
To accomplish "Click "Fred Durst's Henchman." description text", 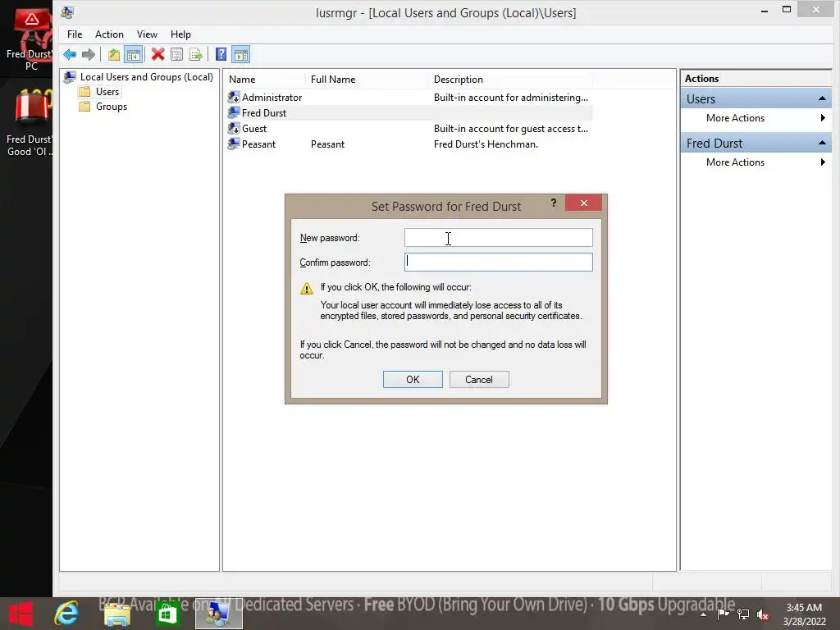I will click(x=486, y=144).
